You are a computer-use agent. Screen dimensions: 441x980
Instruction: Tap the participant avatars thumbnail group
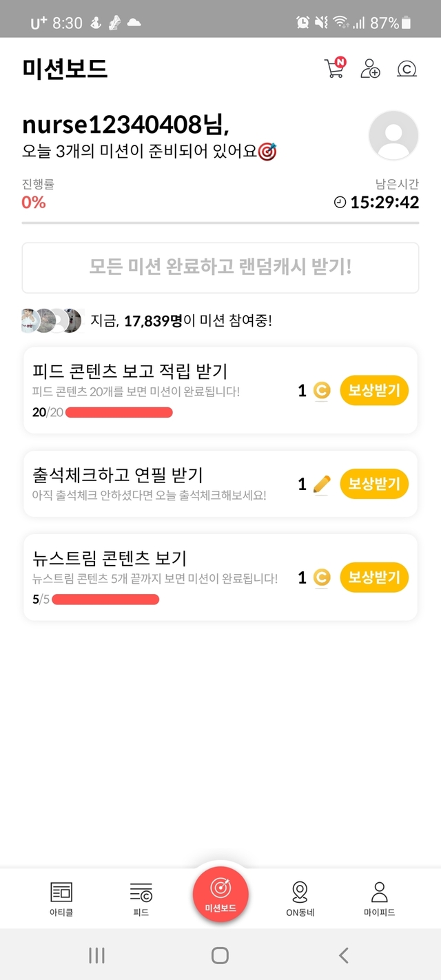tap(51, 320)
